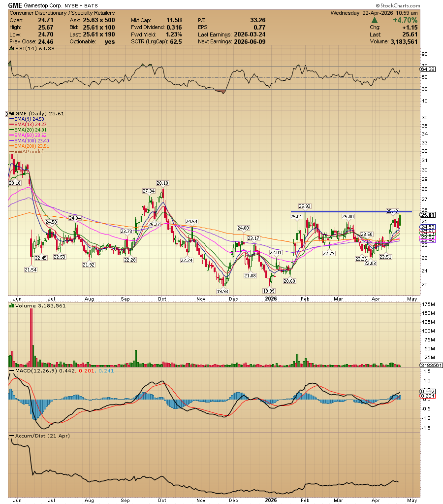Click the 23.50 price label
Screen dimensions: 443x504
(367, 235)
